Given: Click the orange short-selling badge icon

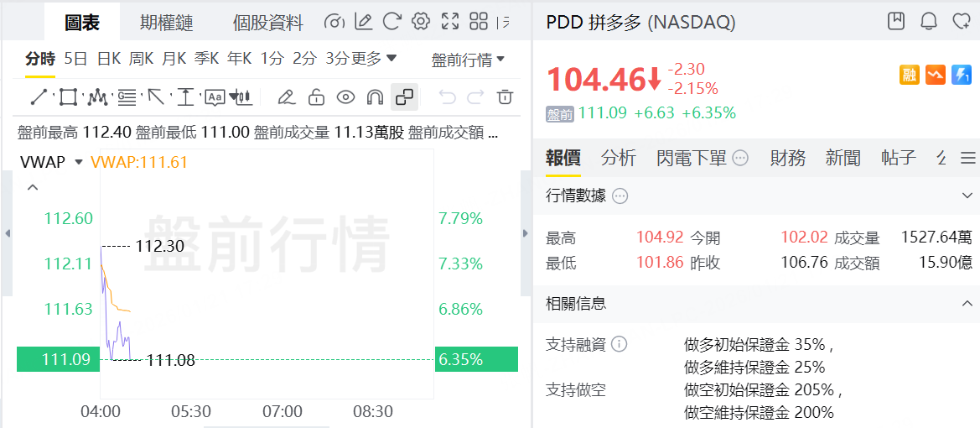Looking at the screenshot, I should tap(936, 75).
